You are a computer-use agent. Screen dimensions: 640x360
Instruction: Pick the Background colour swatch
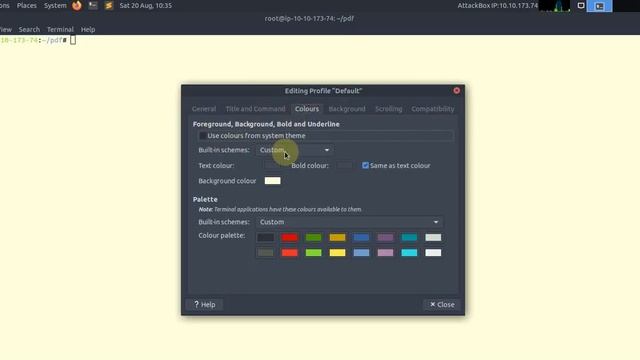(x=272, y=181)
